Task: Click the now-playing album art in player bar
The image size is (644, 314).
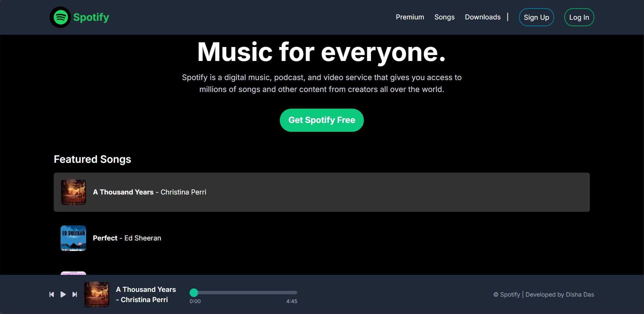Action: 97,294
